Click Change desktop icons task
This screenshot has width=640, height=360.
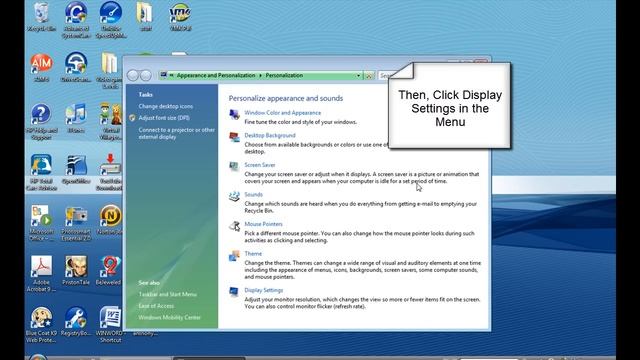coord(166,106)
